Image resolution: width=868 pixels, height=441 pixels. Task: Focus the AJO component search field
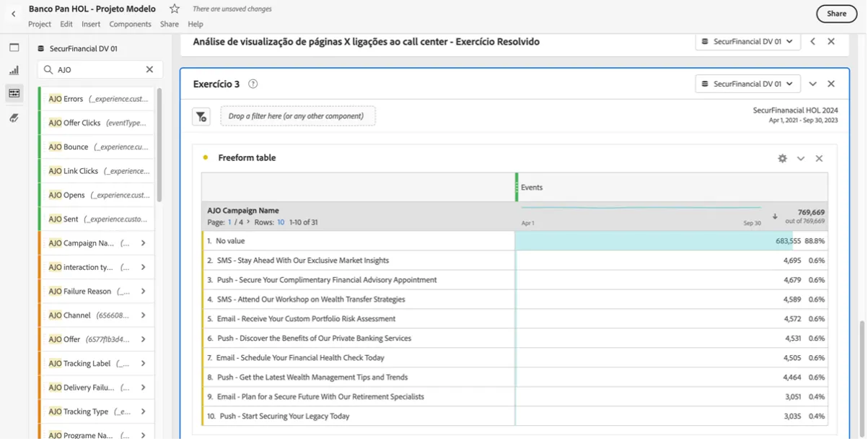coord(100,70)
